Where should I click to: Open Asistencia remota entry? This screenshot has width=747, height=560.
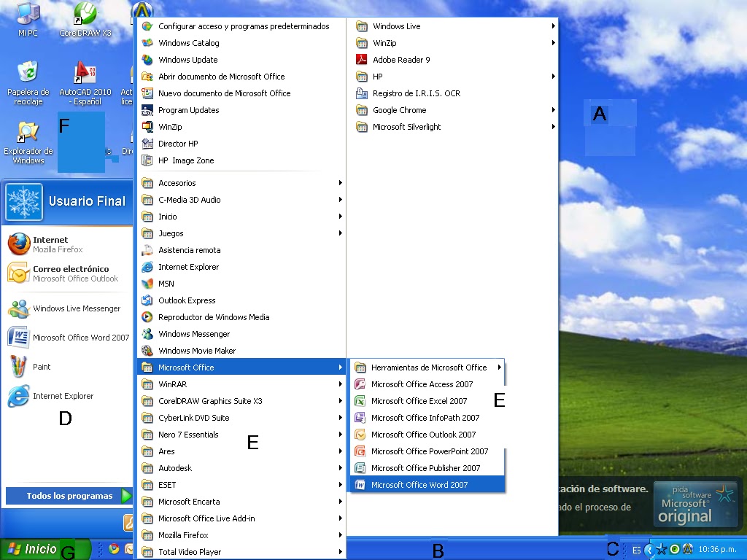click(x=241, y=250)
